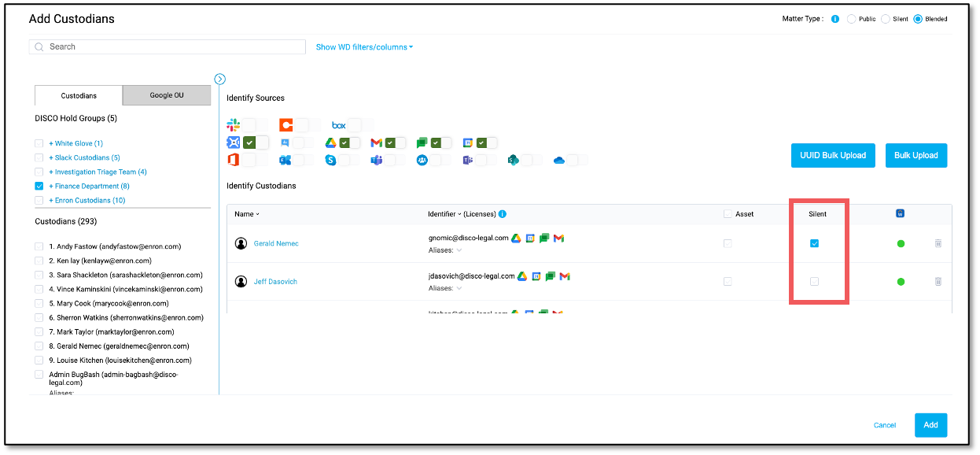Click the Matter Type info icon
980x455 pixels.
[x=835, y=19]
